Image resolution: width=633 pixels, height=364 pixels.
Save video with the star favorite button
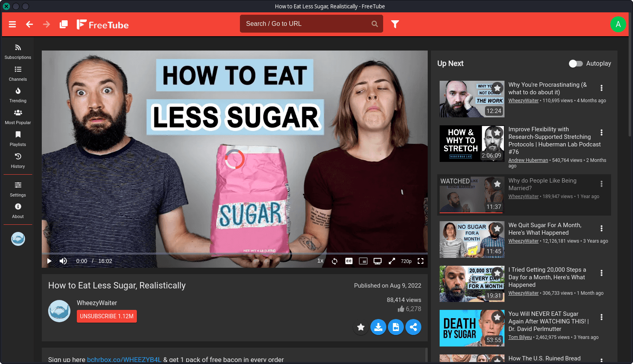(361, 327)
